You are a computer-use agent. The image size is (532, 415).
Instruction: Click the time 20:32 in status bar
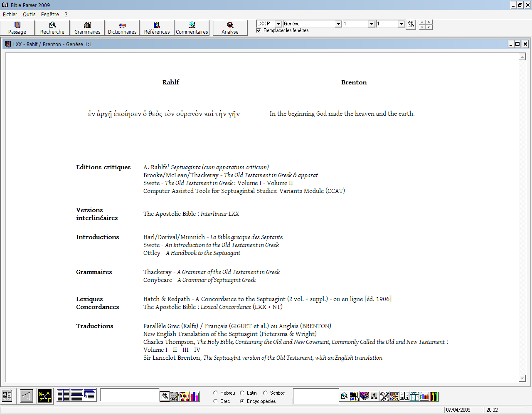click(x=492, y=410)
